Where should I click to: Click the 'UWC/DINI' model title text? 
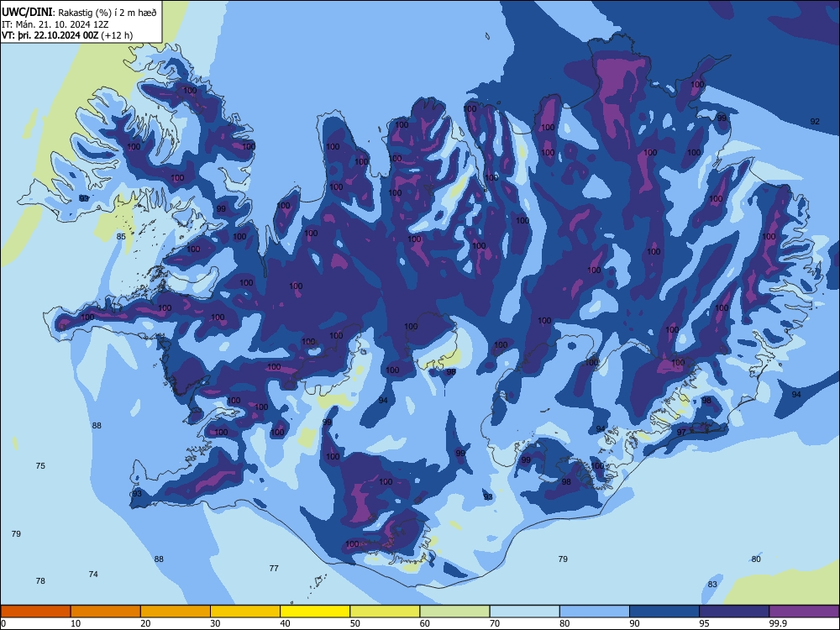click(27, 12)
